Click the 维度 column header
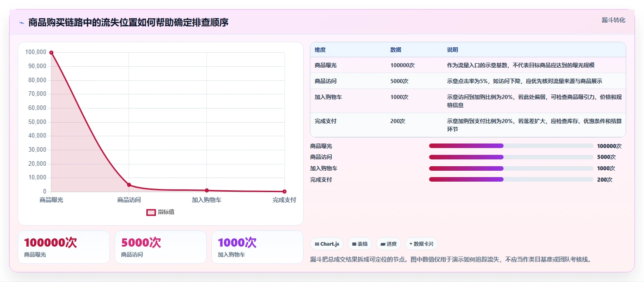The image size is (644, 282). click(x=320, y=50)
